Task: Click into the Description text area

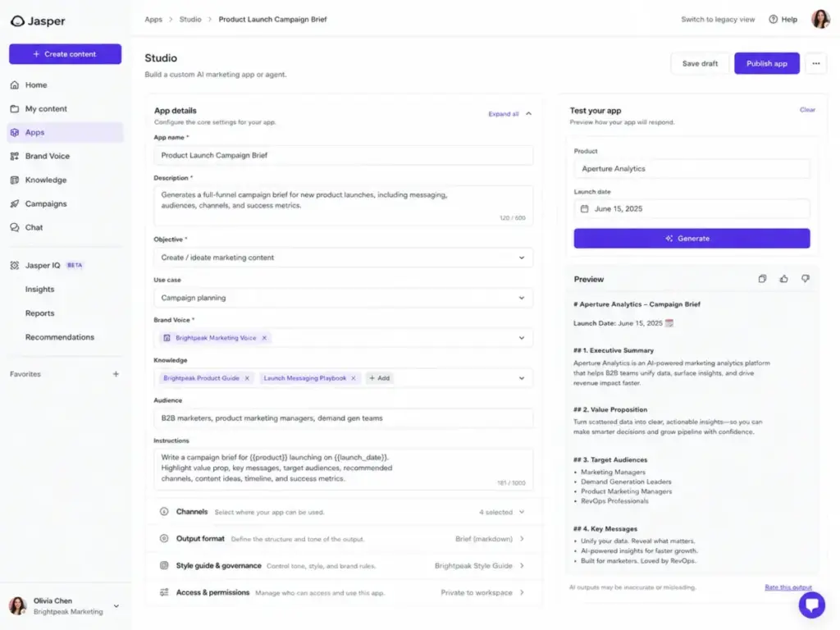Action: pyautogui.click(x=344, y=205)
